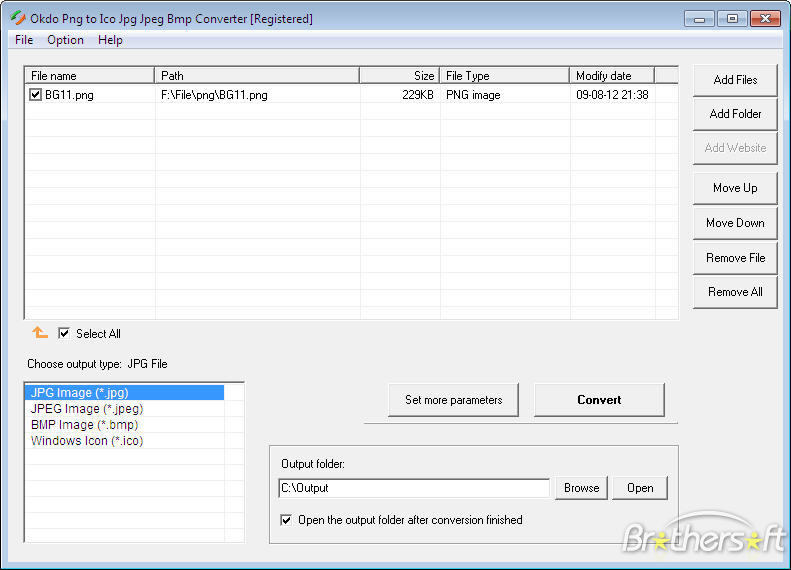Open the Option menu

coord(66,40)
